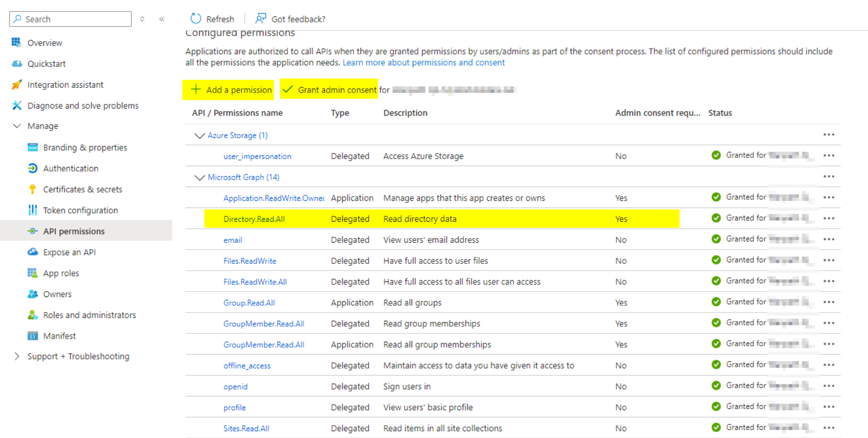Click the Refresh icon in toolbar
The width and height of the screenshot is (868, 438).
[196, 19]
